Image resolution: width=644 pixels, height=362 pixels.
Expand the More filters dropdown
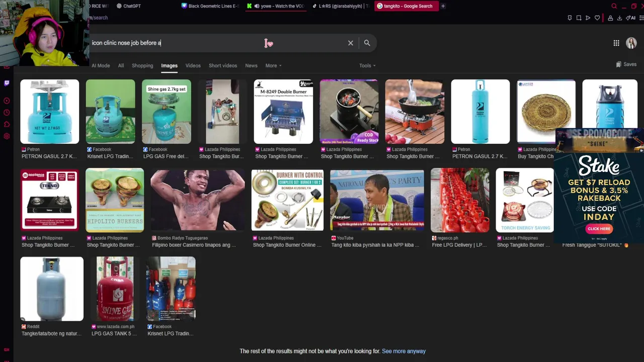[273, 66]
